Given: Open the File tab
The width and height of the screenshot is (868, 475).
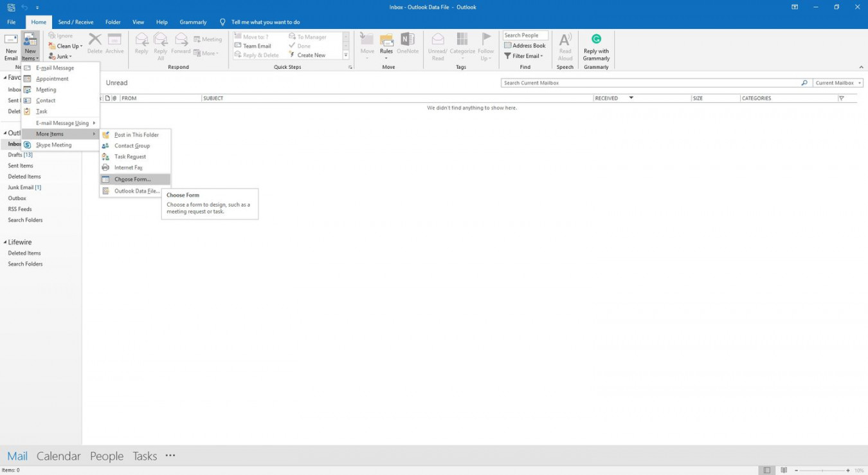Looking at the screenshot, I should (x=12, y=22).
